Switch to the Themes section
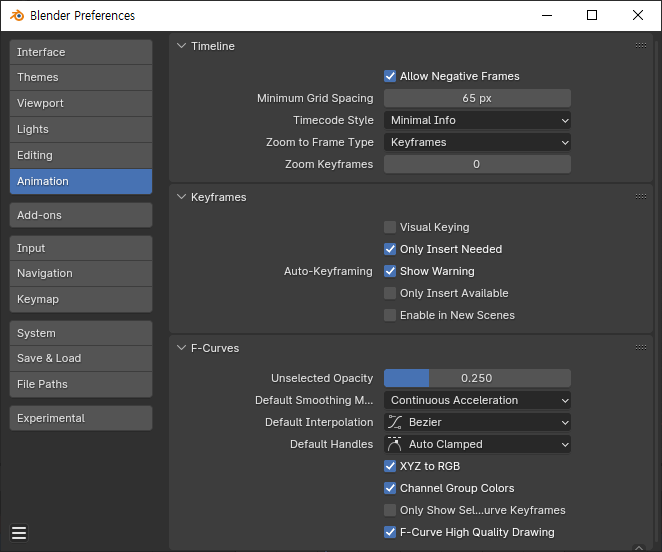Viewport: 662px width, 552px height. pyautogui.click(x=80, y=77)
